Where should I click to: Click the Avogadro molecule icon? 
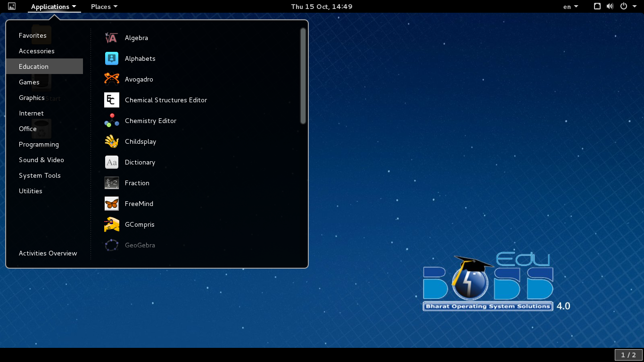click(112, 79)
